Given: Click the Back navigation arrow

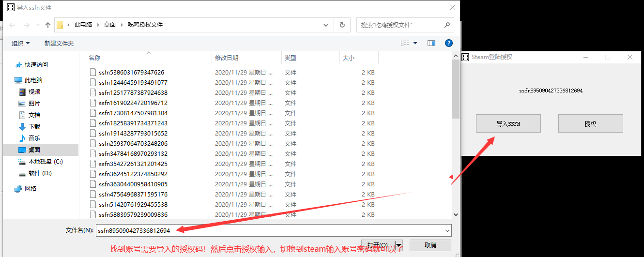Looking at the screenshot, I should coord(12,25).
